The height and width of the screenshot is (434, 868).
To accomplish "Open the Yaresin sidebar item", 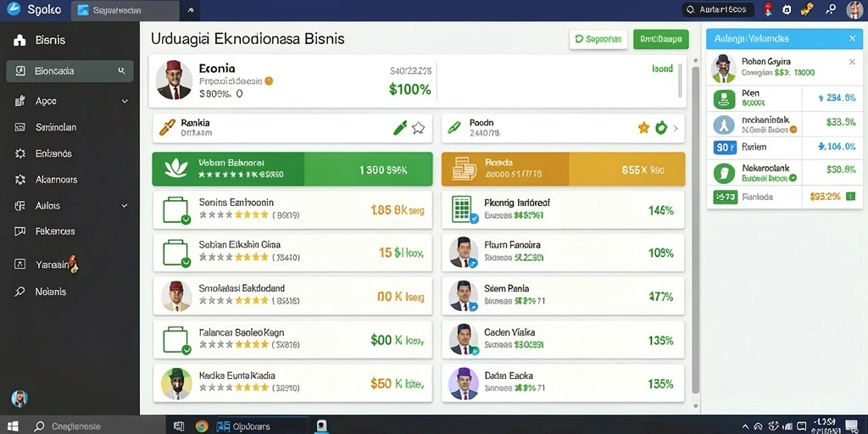I will tap(46, 264).
